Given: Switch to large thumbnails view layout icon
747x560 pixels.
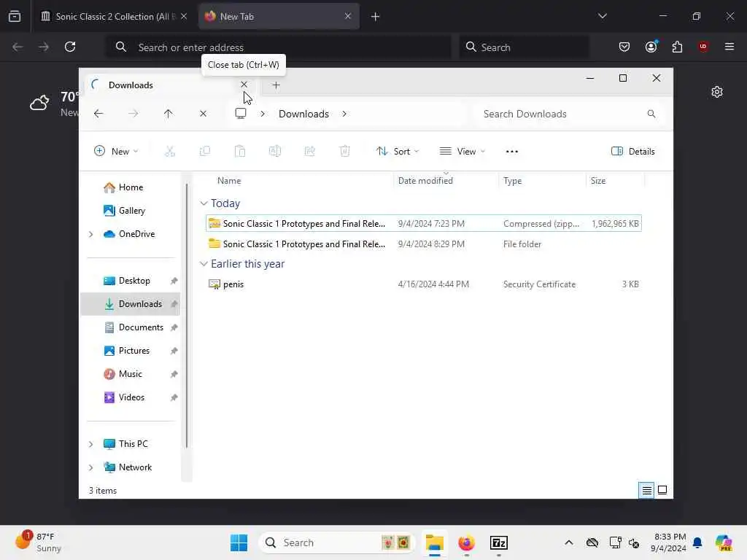Looking at the screenshot, I should tap(662, 490).
